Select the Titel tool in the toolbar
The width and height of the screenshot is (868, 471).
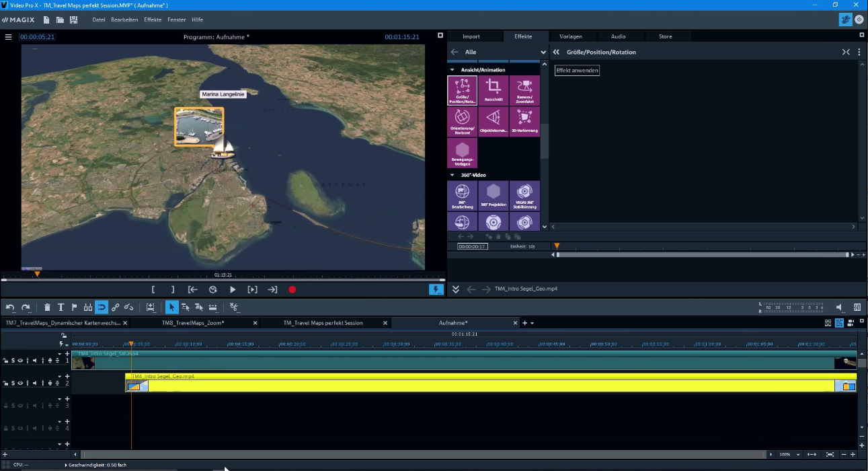point(61,307)
